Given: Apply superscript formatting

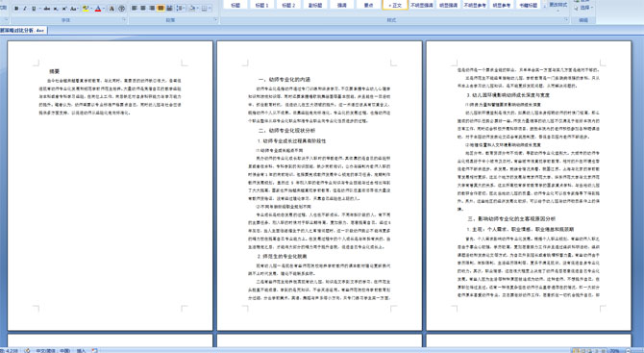Looking at the screenshot, I should point(64,9).
